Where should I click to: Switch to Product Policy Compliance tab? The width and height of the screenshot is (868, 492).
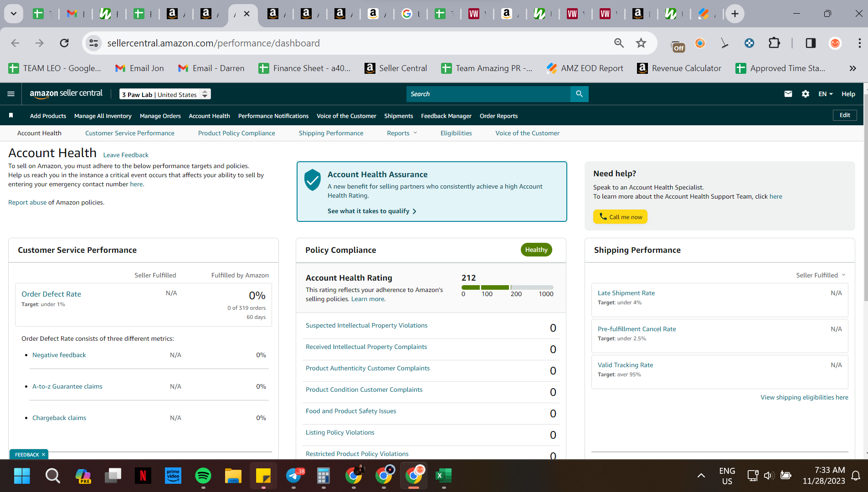point(236,133)
